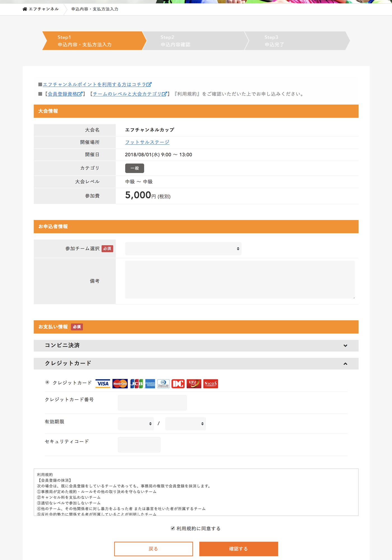The height and width of the screenshot is (560, 392).
Task: Click the MasterCard logo
Action: coord(120,383)
